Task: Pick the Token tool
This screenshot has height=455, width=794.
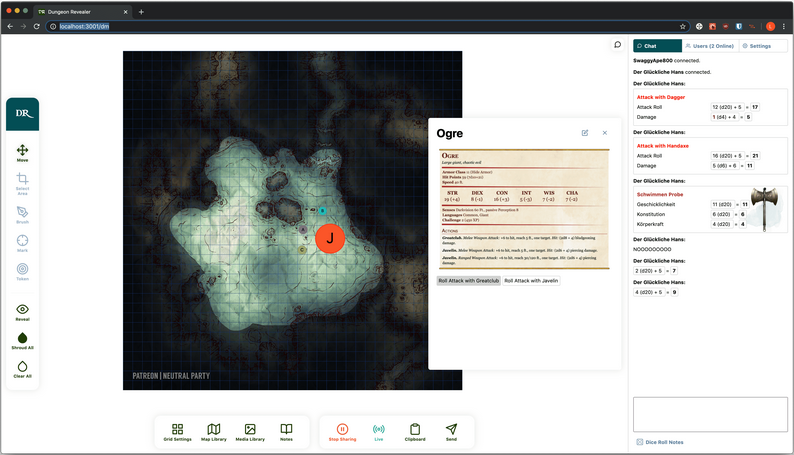Action: point(22,271)
